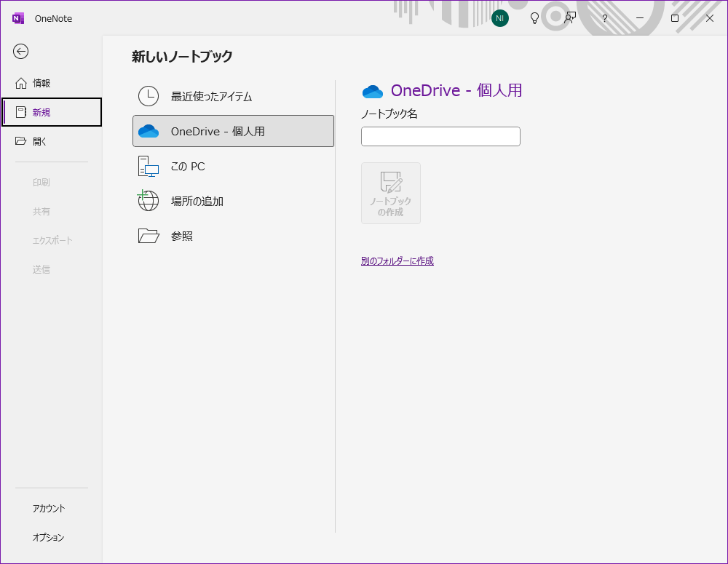728x564 pixels.
Task: Open the アカウント (Account) page
Action: pyautogui.click(x=49, y=509)
